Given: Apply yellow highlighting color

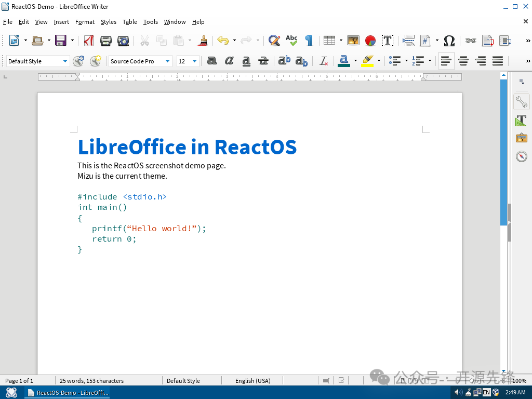Looking at the screenshot, I should click(x=368, y=61).
